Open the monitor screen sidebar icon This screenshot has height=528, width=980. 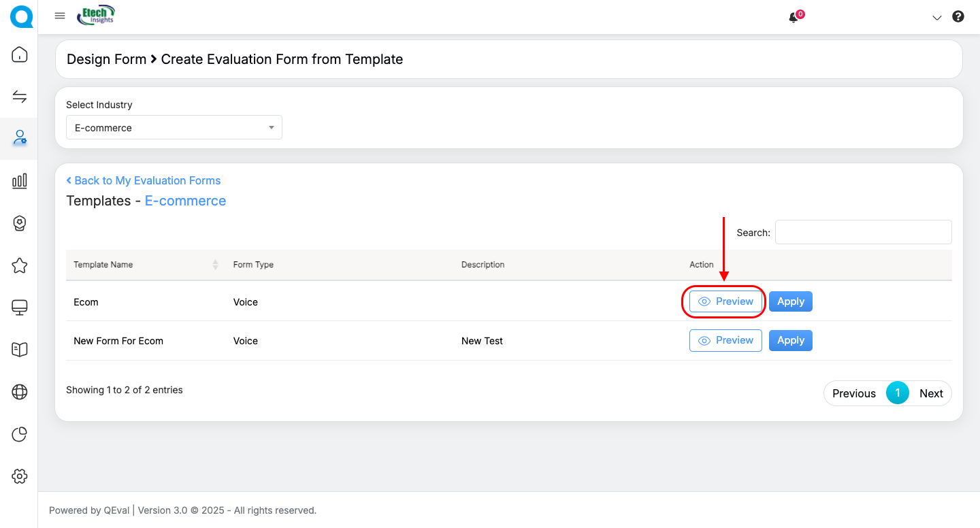point(20,308)
